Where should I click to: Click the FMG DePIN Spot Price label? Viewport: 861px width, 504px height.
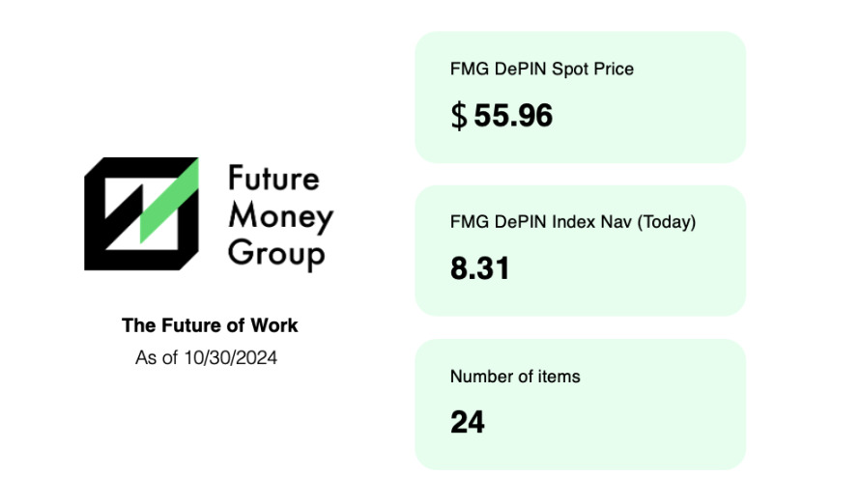tap(542, 70)
